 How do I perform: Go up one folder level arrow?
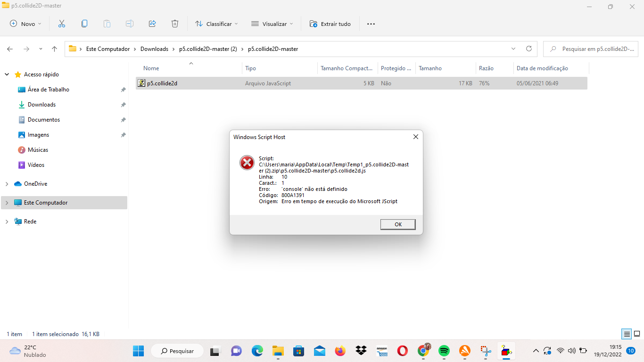click(55, 49)
